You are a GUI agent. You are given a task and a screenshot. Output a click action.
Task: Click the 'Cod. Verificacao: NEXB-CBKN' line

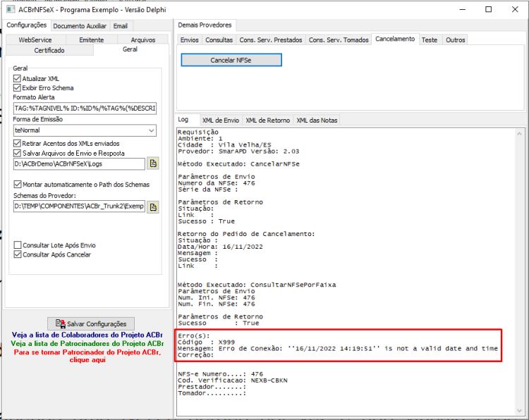(233, 381)
